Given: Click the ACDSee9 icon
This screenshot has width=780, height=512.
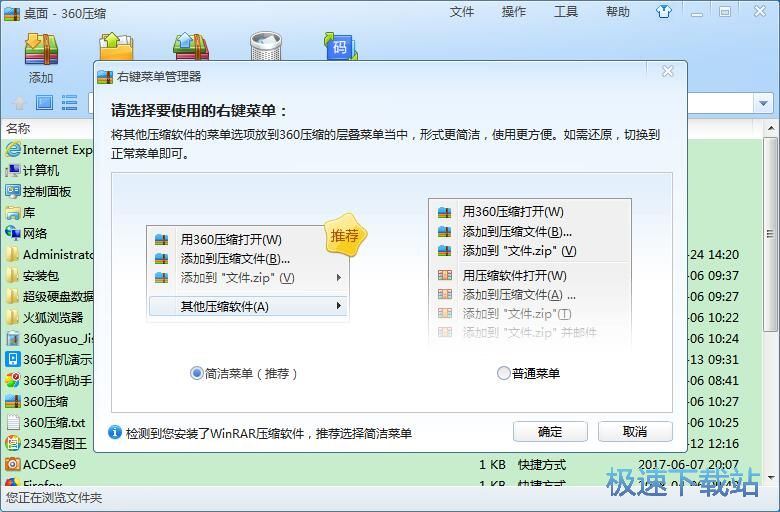Looking at the screenshot, I should (13, 464).
